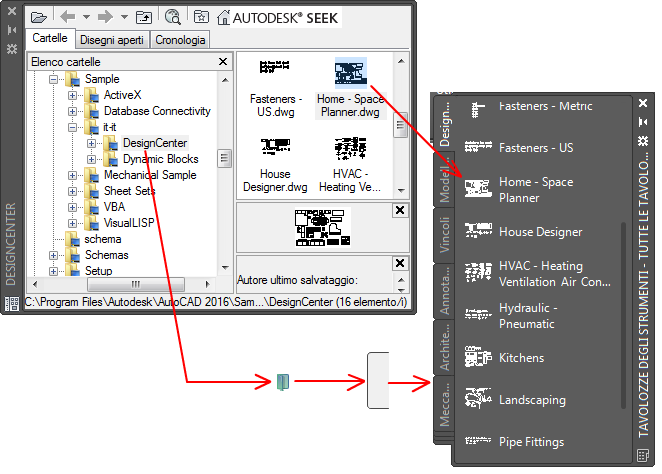The height and width of the screenshot is (474, 662).
Task: Open the Search magnifier tool
Action: (x=173, y=17)
